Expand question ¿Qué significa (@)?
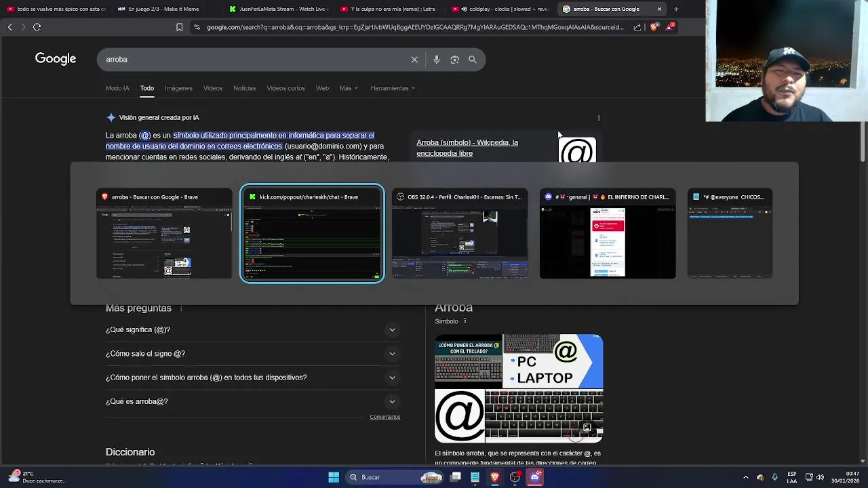The width and height of the screenshot is (868, 488). (x=252, y=330)
